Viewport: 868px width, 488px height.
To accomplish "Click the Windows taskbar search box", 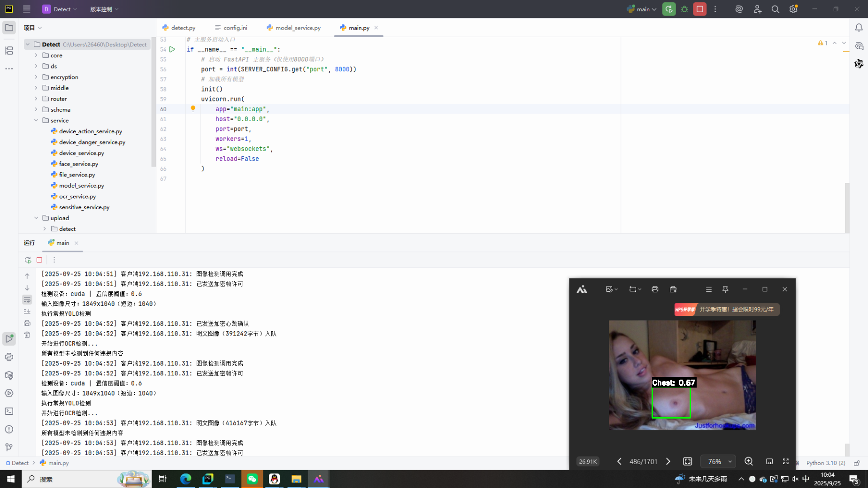I will pos(70,479).
